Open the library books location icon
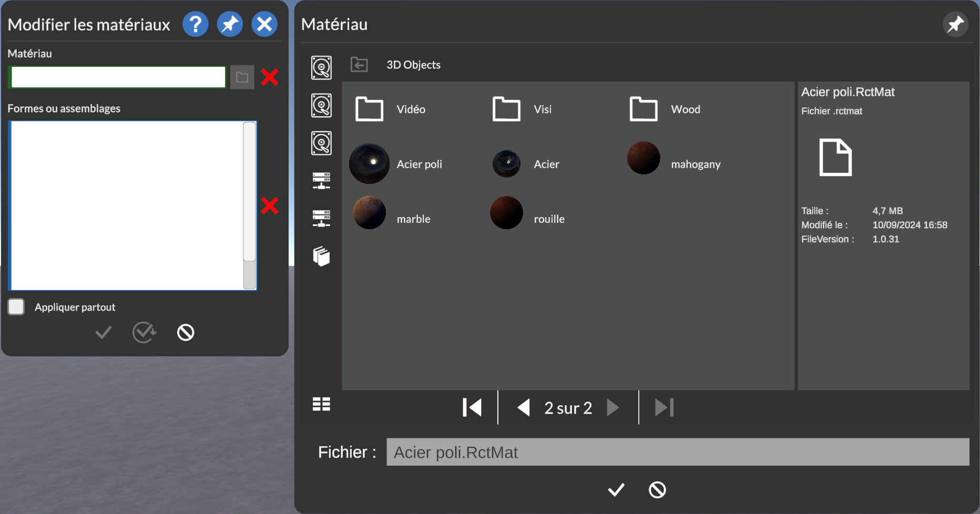The width and height of the screenshot is (980, 514). (x=321, y=256)
